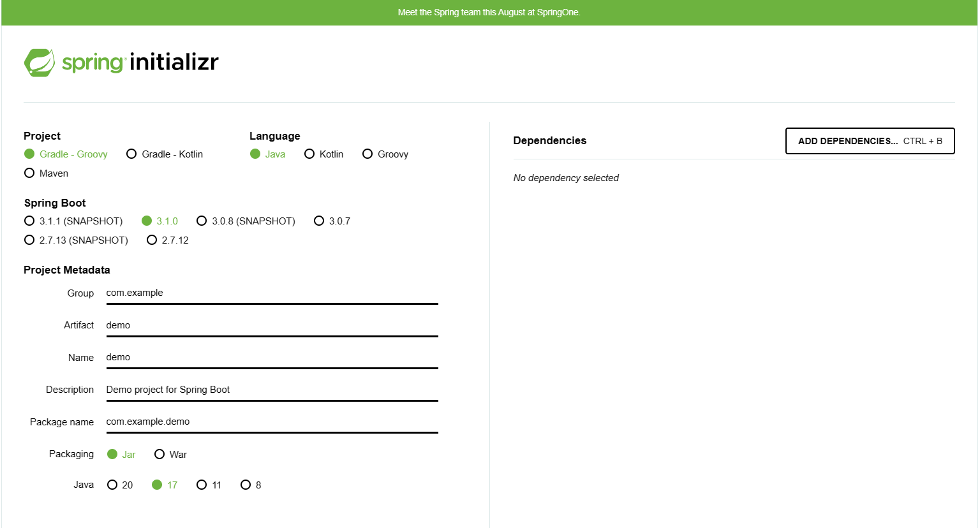980x528 pixels.
Task: Select Spring Boot 3.0.8 (SNAPSHOT)
Action: pos(202,221)
